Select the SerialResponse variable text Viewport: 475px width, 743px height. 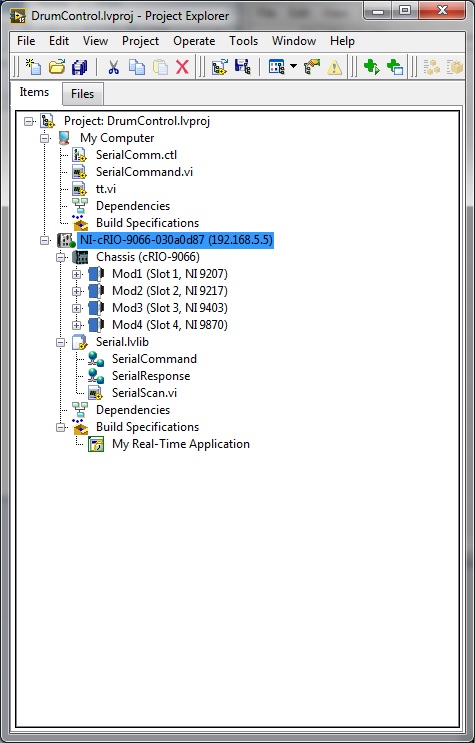click(x=151, y=376)
